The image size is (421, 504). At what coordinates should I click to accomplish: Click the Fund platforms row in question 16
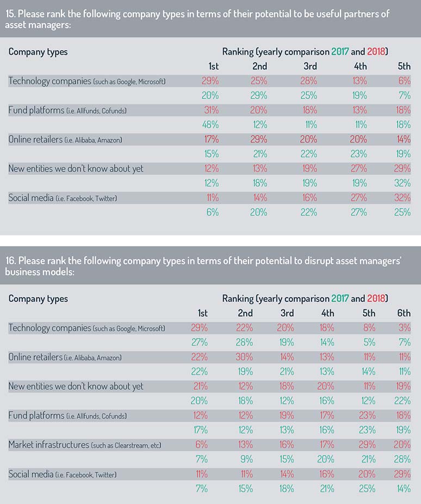209,416
